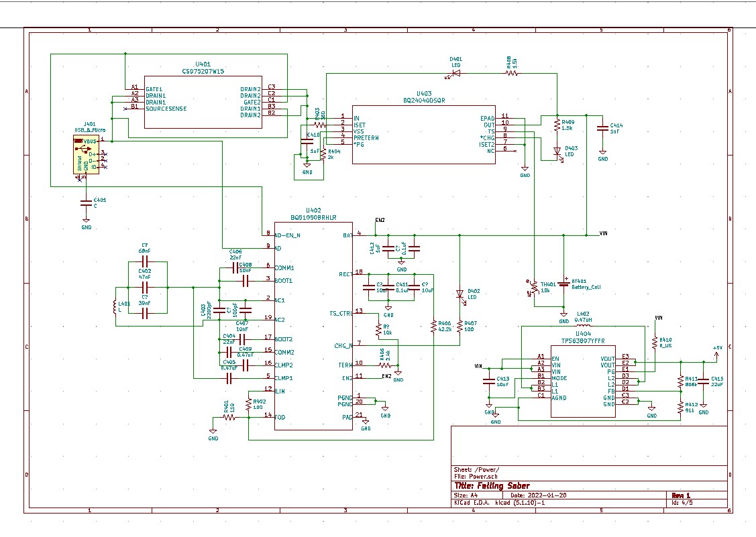
Task: Select the J401 USB_B_Micro connector symbol
Action: [86, 156]
